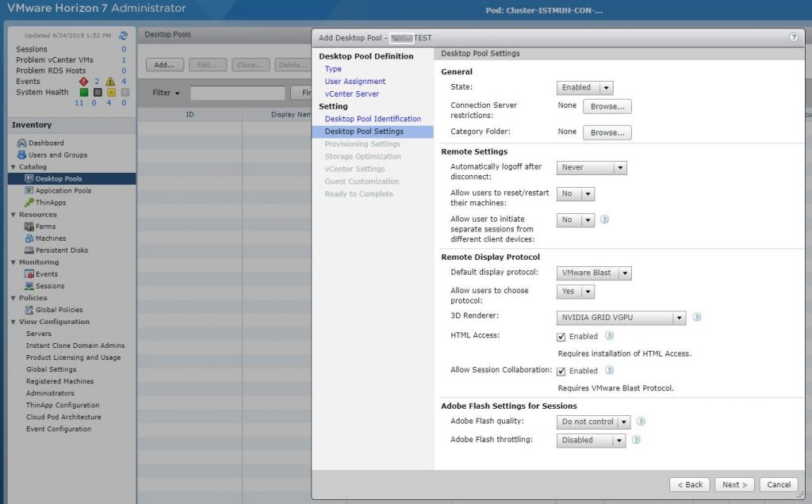Open the Allow users to reset/restart dropdown
The width and height of the screenshot is (812, 504).
click(x=576, y=194)
